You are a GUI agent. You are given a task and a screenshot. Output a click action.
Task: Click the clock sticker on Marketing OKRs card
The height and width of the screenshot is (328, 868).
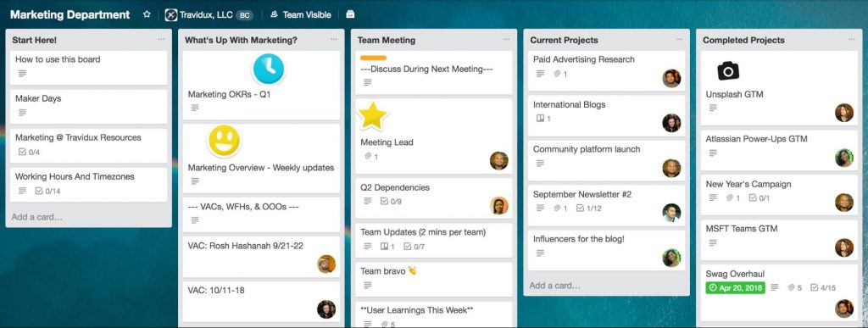point(269,69)
